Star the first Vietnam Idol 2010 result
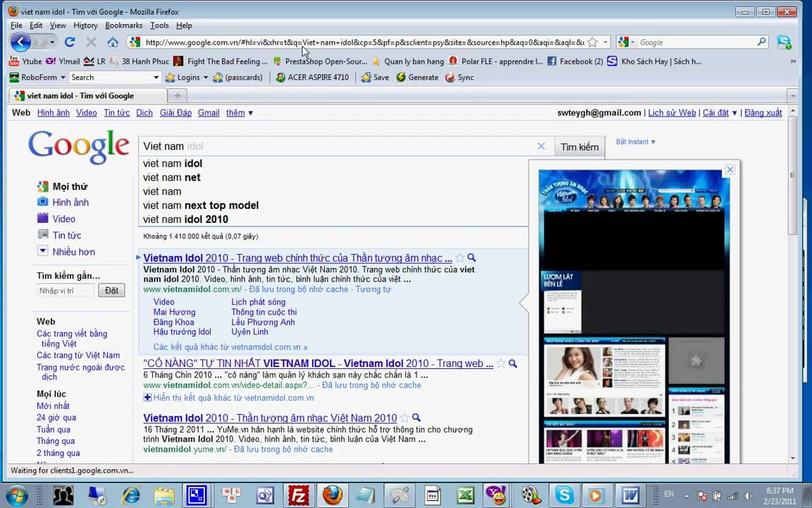The width and height of the screenshot is (812, 508). click(460, 258)
